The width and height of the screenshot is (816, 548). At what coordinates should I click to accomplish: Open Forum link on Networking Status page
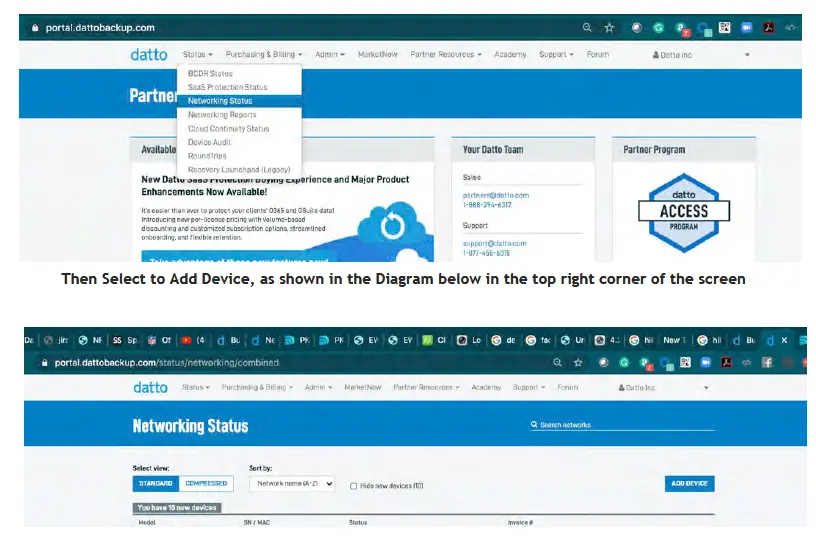[x=568, y=388]
